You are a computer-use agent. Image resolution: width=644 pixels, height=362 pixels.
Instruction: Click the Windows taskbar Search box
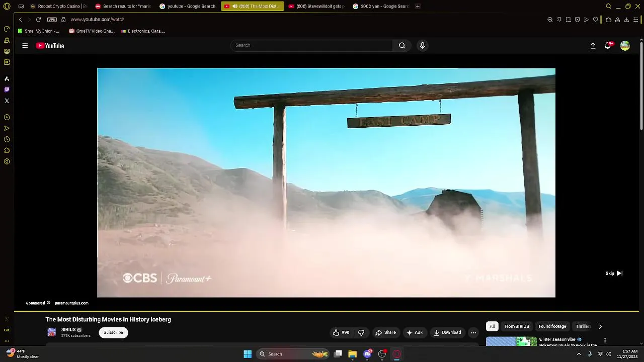point(293,354)
